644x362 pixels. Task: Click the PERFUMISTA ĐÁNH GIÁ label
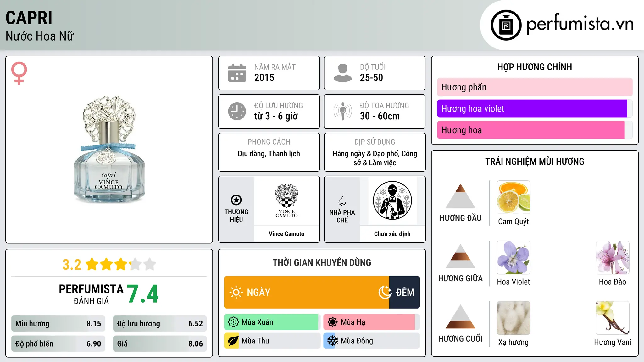(x=91, y=294)
